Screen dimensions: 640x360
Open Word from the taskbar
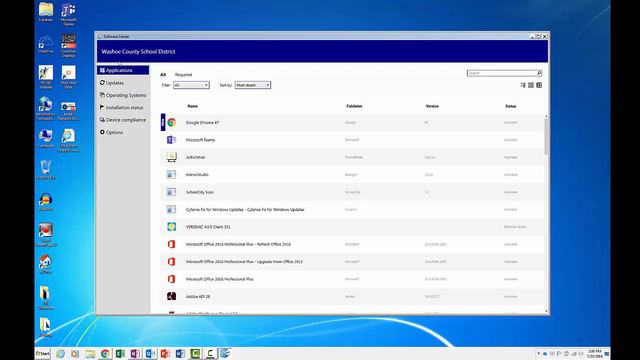point(180,353)
